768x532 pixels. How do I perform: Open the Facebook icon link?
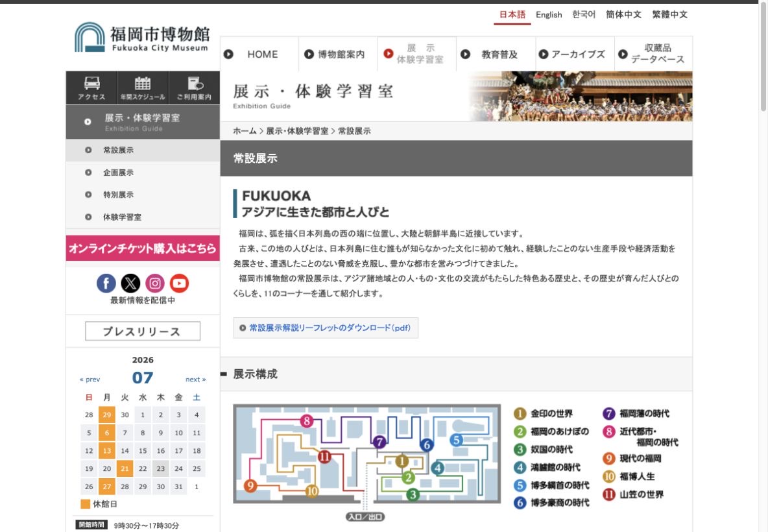[106, 283]
